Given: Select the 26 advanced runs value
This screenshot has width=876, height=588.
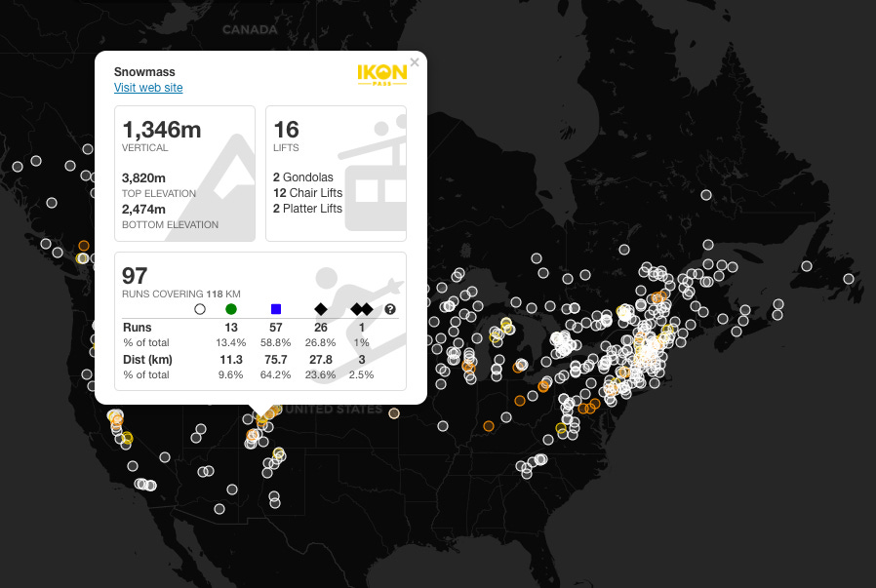Looking at the screenshot, I should tap(321, 328).
